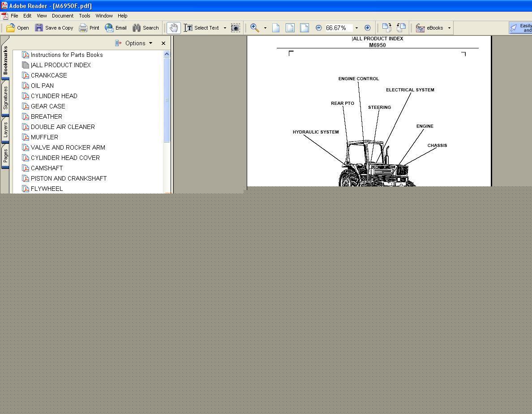Jump to the OIL PAN bookmark
Viewport: 532px width, 414px height.
coord(42,86)
